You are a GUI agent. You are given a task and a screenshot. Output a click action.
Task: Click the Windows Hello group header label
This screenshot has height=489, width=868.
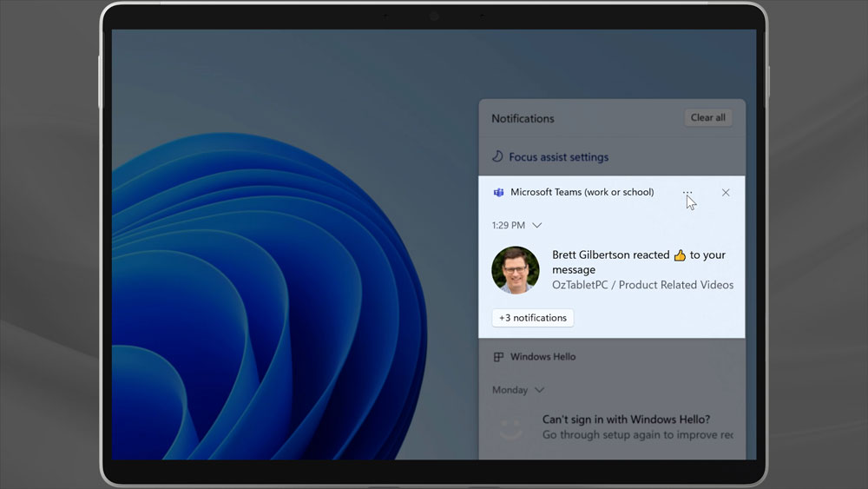tap(542, 357)
